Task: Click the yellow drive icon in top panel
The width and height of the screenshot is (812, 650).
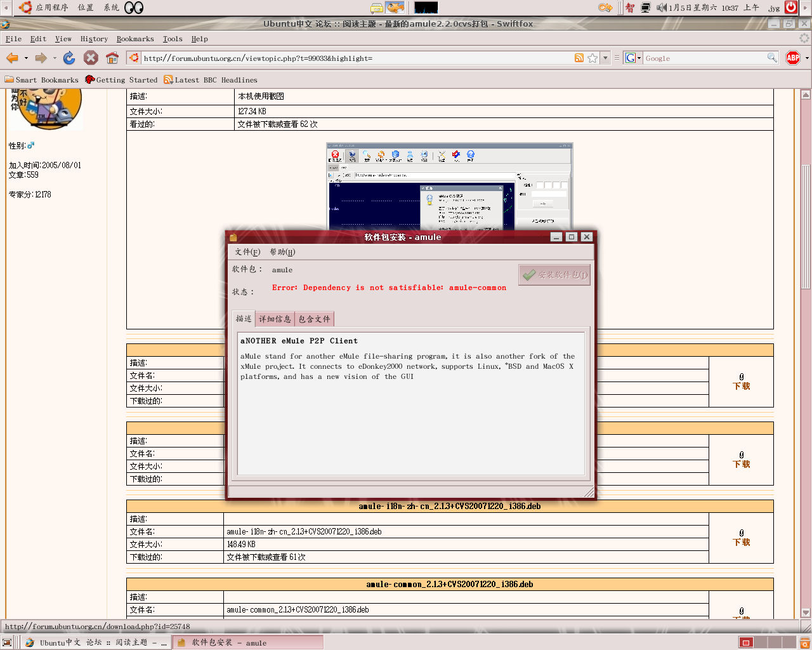Action: 377,8
